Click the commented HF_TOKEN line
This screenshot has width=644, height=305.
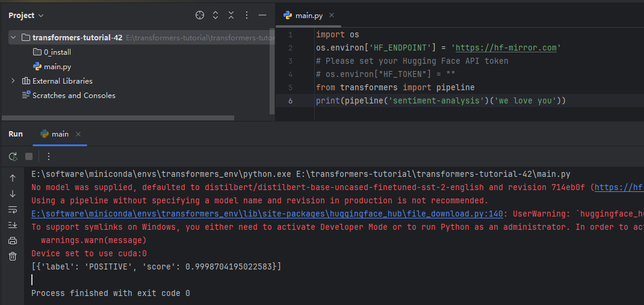click(x=386, y=75)
